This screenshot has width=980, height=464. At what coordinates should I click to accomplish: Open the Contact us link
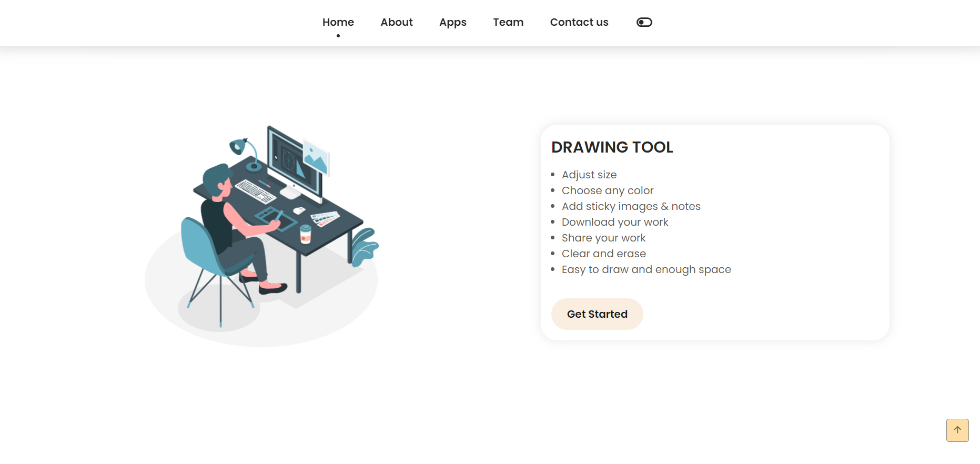click(x=579, y=22)
